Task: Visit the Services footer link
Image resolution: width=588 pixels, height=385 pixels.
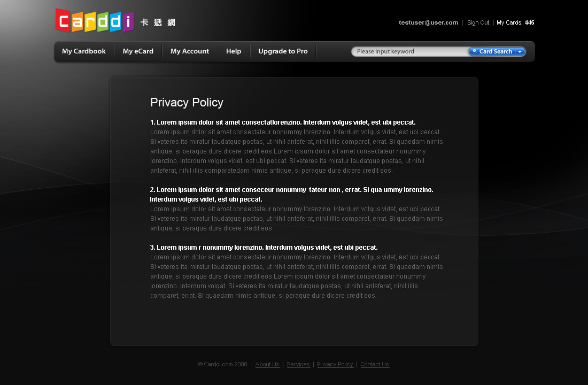Action: click(x=298, y=365)
